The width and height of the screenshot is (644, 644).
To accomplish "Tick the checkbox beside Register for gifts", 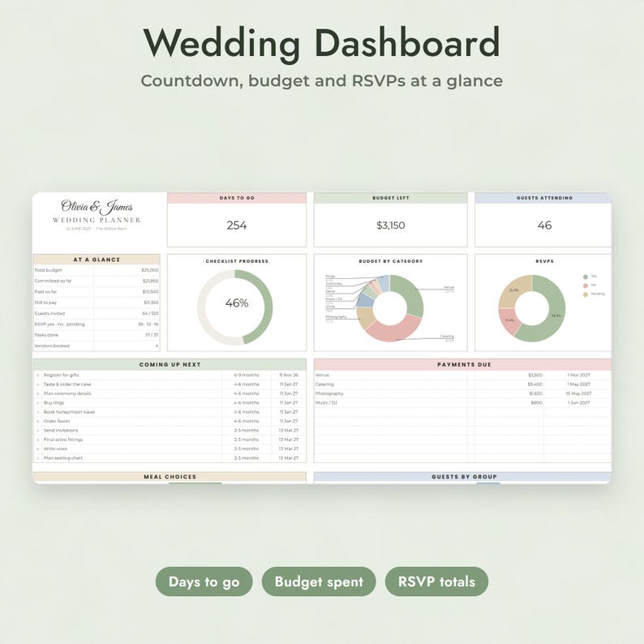I will tap(38, 376).
